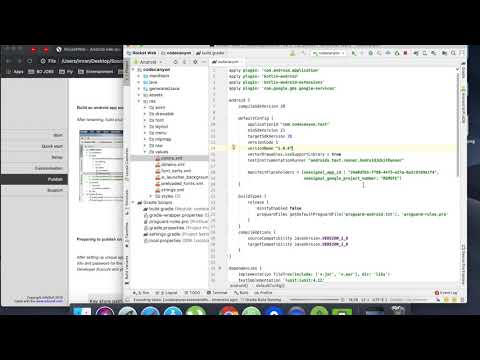Expand the layout folder
This screenshot has width=480, height=360.
(145, 127)
